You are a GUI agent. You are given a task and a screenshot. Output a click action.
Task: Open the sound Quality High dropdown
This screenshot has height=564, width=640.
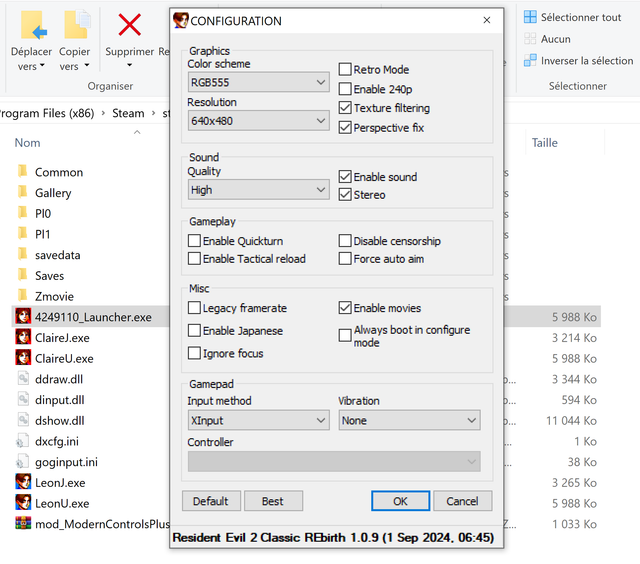pyautogui.click(x=258, y=190)
